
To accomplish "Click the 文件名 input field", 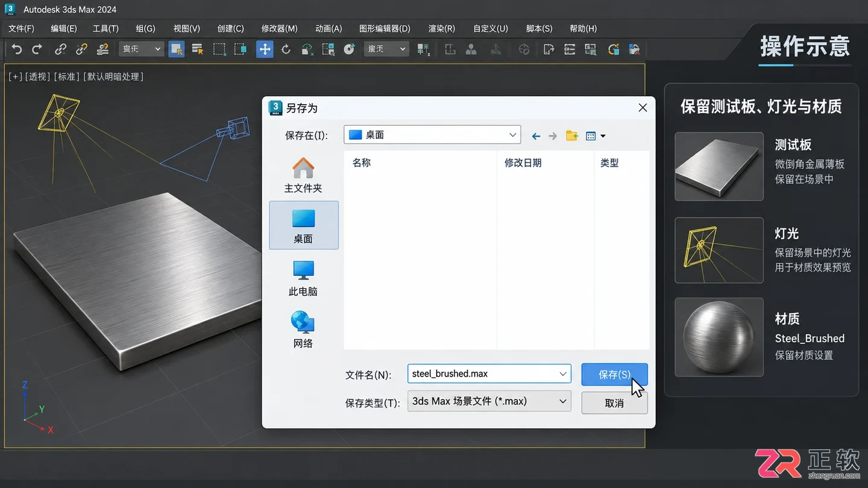I will (x=489, y=374).
